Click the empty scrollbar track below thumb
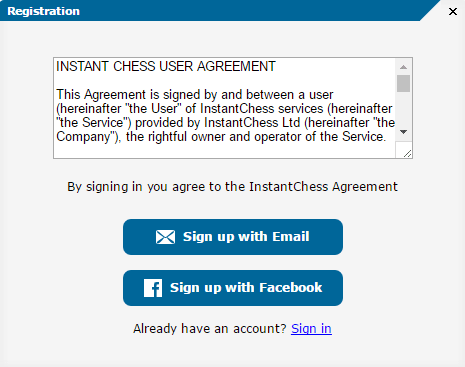 pos(403,108)
